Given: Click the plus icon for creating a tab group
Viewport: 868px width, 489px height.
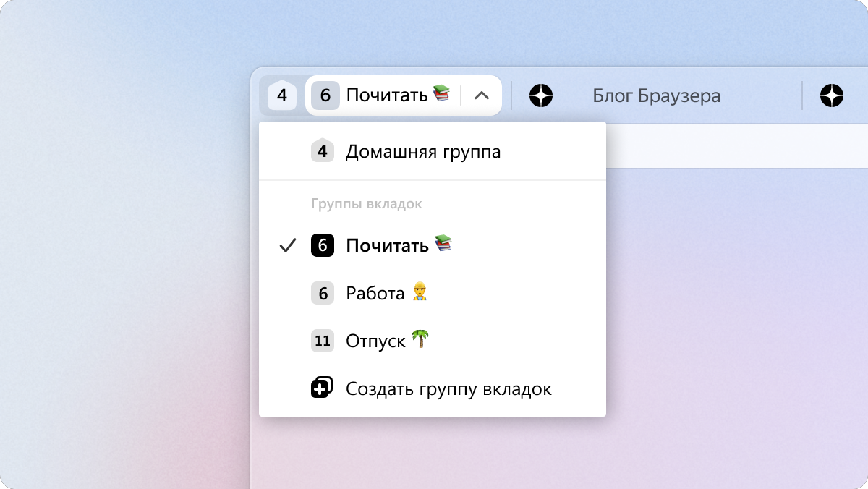Looking at the screenshot, I should pyautogui.click(x=323, y=388).
